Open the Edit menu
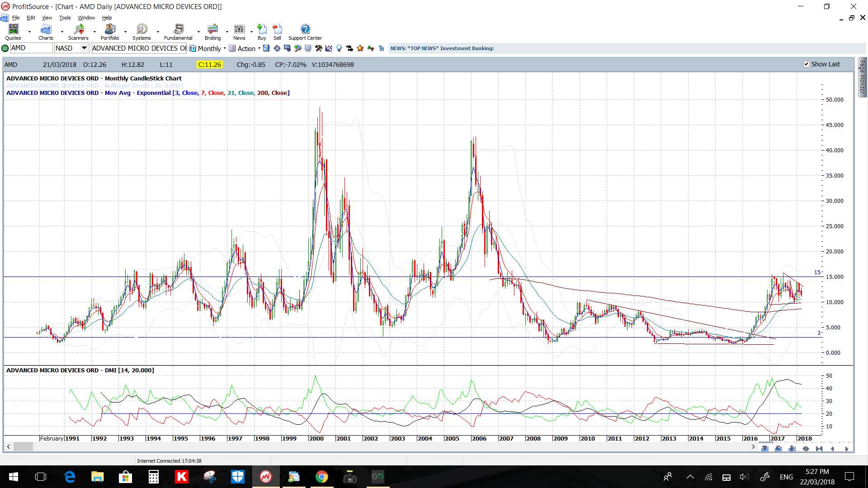 (x=31, y=18)
